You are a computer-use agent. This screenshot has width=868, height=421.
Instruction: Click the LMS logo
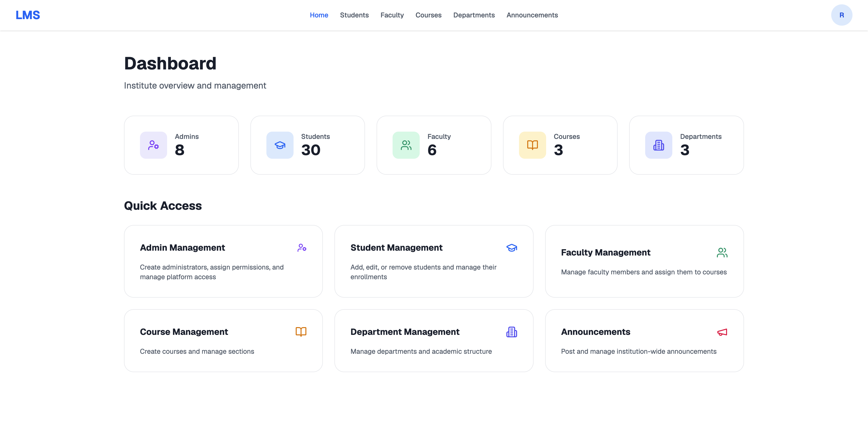pyautogui.click(x=28, y=15)
